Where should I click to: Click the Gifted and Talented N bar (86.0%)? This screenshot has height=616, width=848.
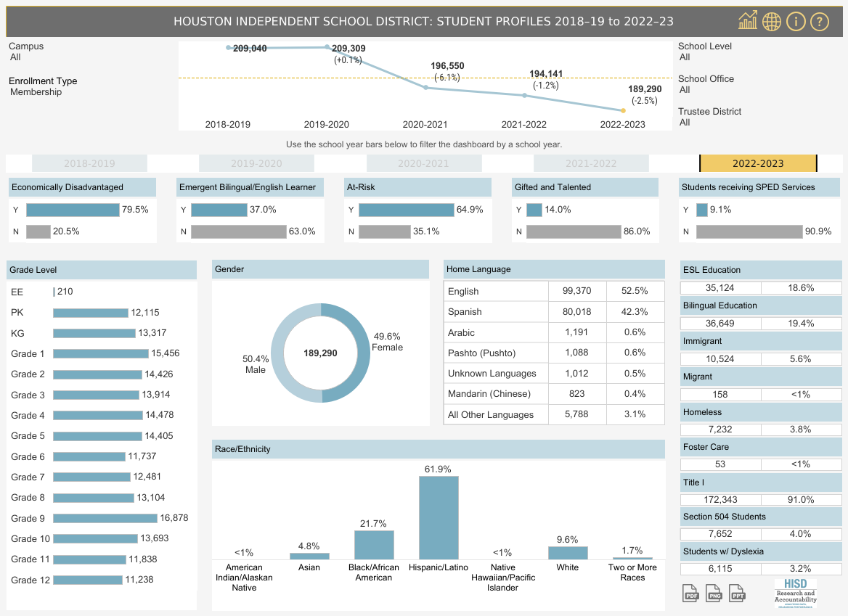click(574, 231)
